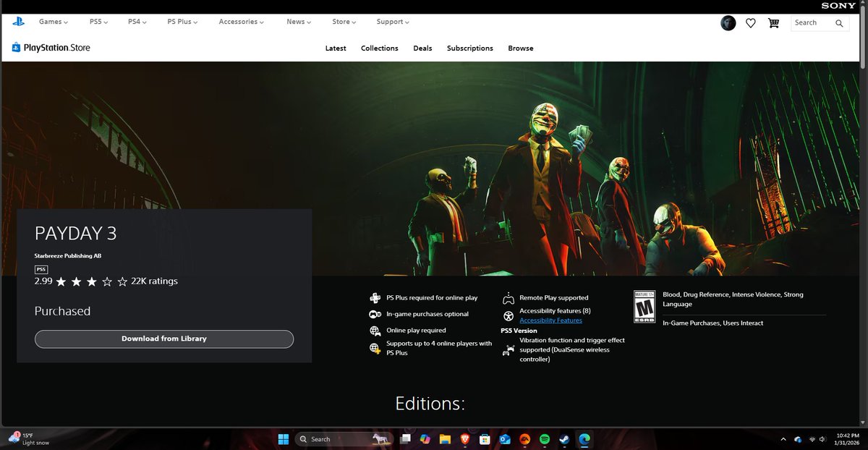This screenshot has height=450, width=868.
Task: Click the Remote Play supported icon
Action: pos(509,298)
